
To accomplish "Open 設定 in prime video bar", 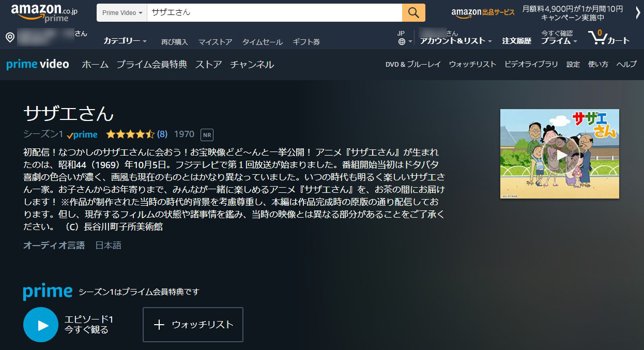I will point(573,65).
